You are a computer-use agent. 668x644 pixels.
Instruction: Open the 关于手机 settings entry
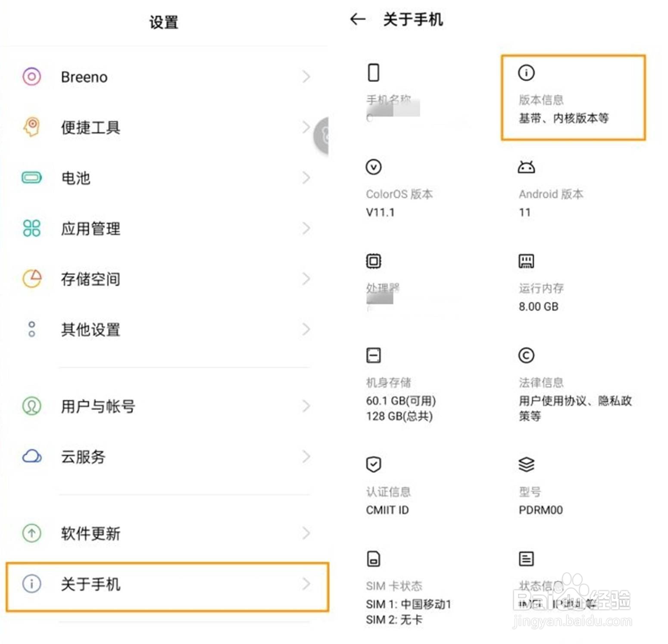[x=167, y=585]
